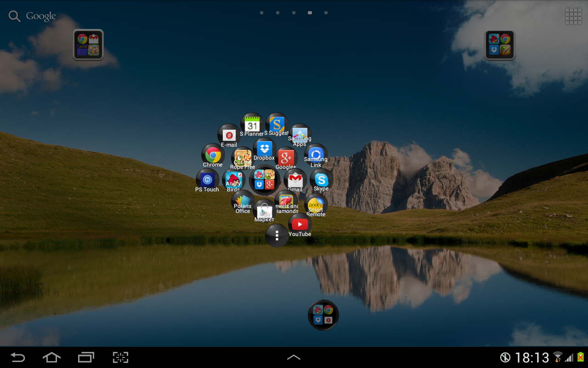Viewport: 588px width, 368px height.
Task: Jump to the last home page dot
Action: click(326, 13)
